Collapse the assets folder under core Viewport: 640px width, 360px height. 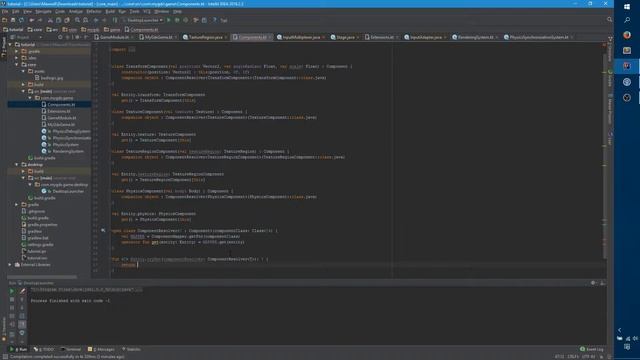[x=23, y=71]
